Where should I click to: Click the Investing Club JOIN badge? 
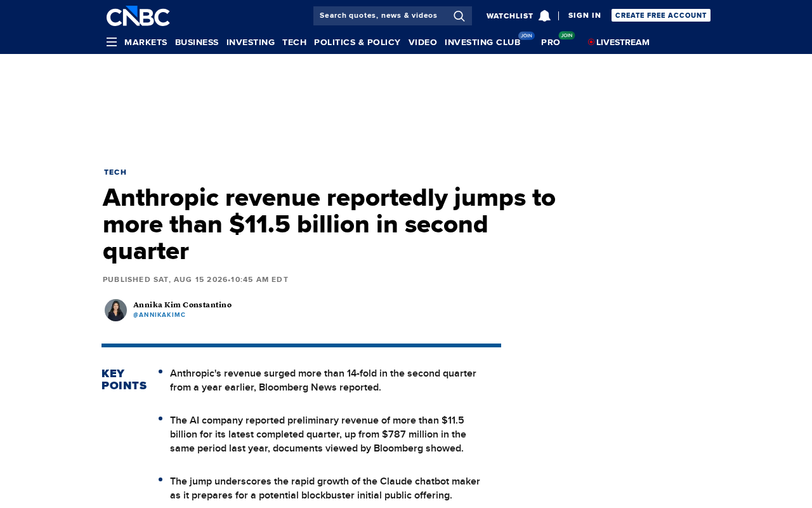coord(527,36)
